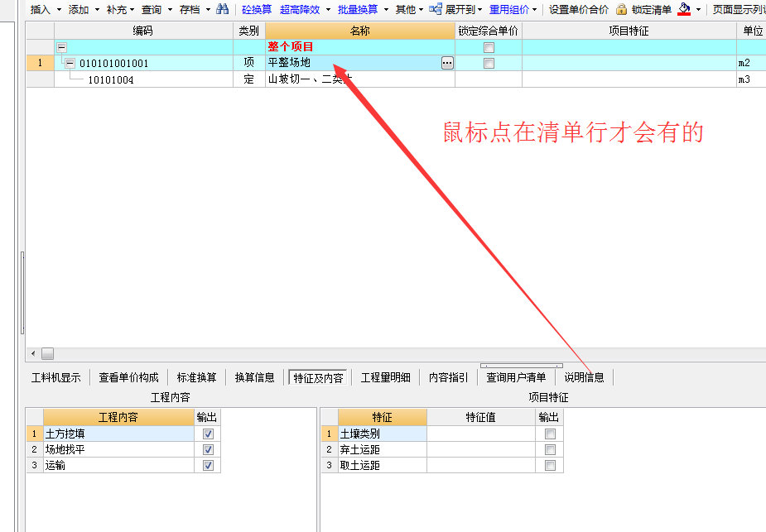
Task: Click the binoculars find icon
Action: pyautogui.click(x=222, y=9)
